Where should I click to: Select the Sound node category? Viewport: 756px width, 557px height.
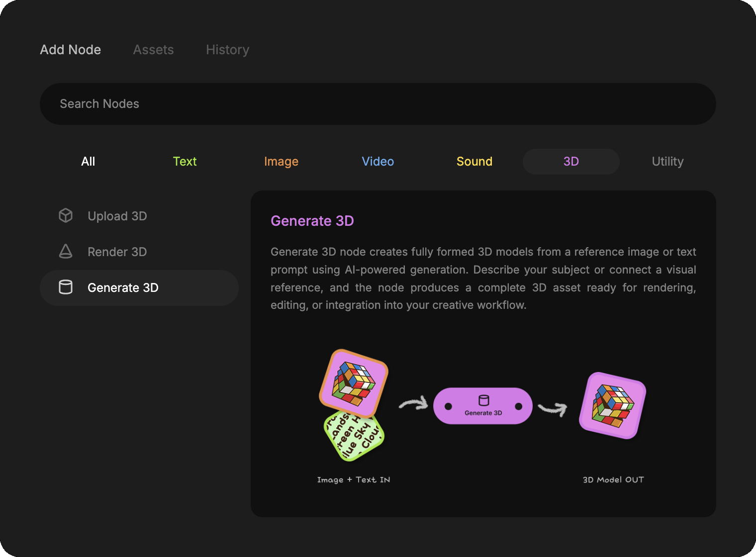(474, 162)
